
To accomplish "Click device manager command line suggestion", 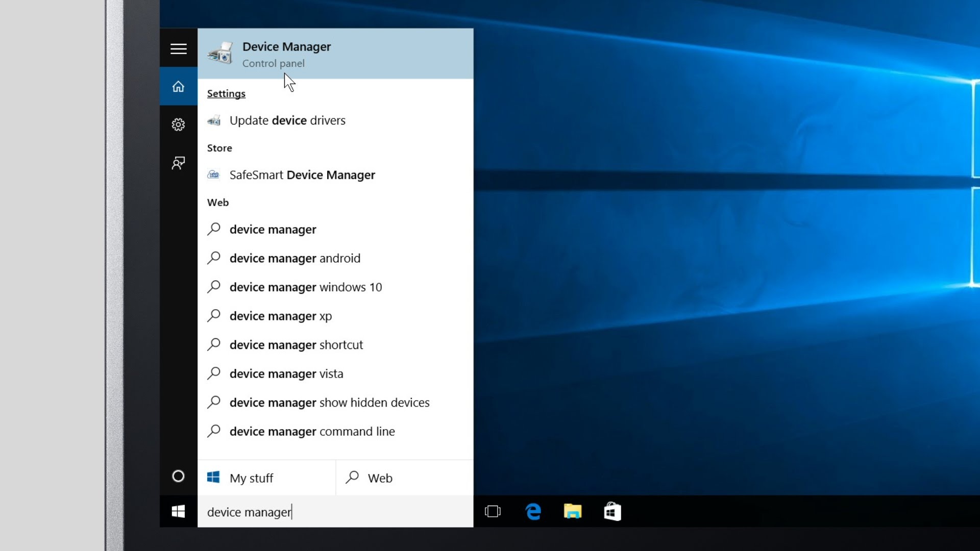I will [312, 431].
